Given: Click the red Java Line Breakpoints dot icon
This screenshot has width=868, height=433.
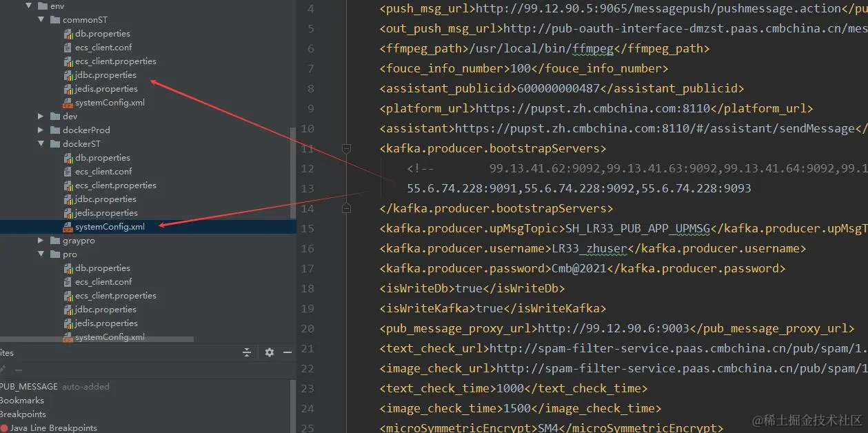Looking at the screenshot, I should (x=4, y=428).
